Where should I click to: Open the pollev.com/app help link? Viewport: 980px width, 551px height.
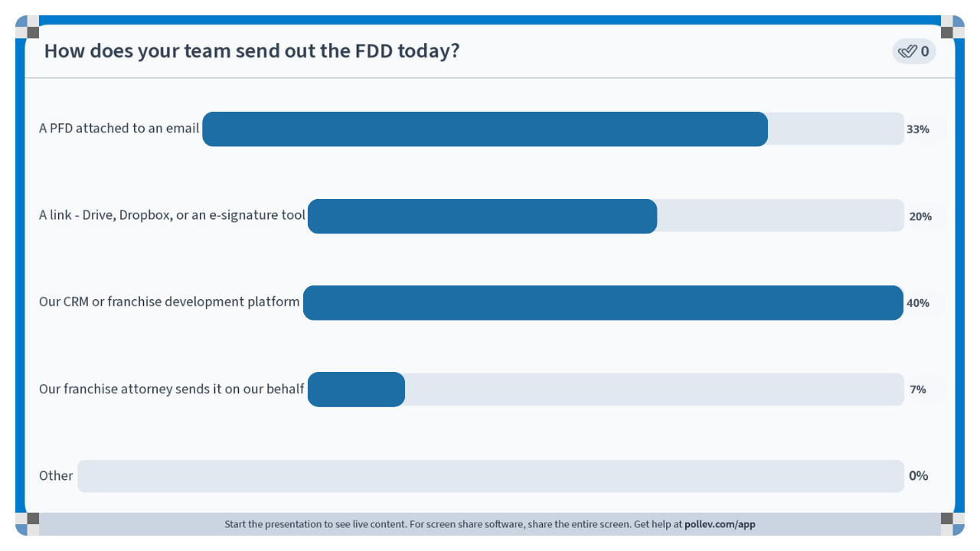(720, 524)
